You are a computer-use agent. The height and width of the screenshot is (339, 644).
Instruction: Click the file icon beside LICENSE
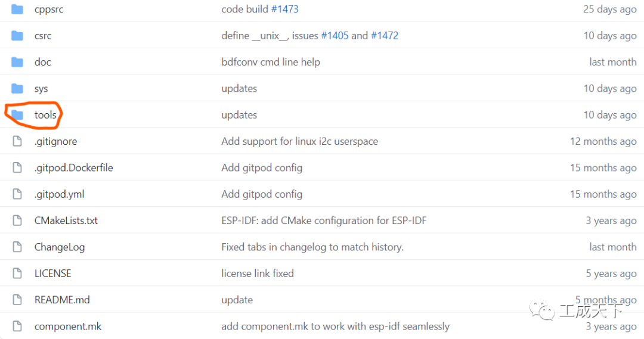tap(17, 273)
